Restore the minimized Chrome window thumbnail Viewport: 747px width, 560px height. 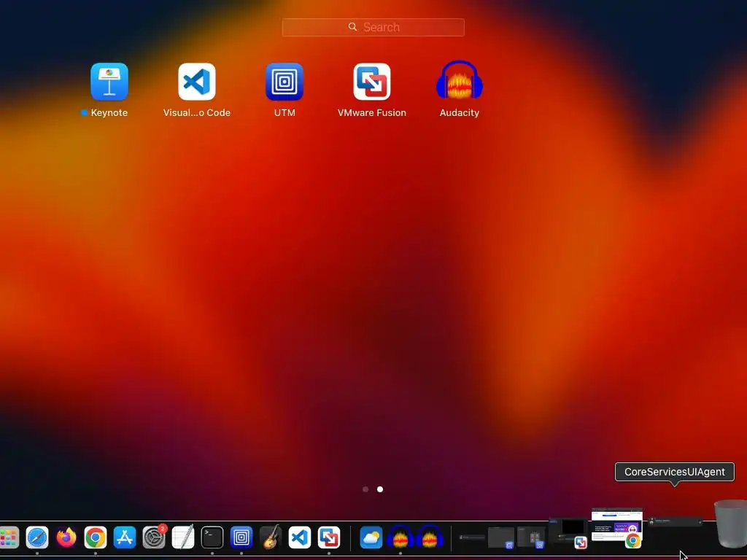(617, 528)
